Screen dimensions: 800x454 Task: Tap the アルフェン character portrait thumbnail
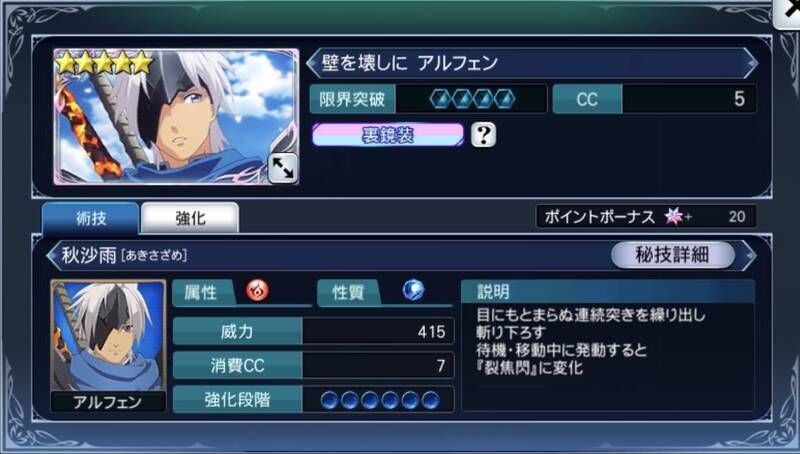click(x=108, y=345)
